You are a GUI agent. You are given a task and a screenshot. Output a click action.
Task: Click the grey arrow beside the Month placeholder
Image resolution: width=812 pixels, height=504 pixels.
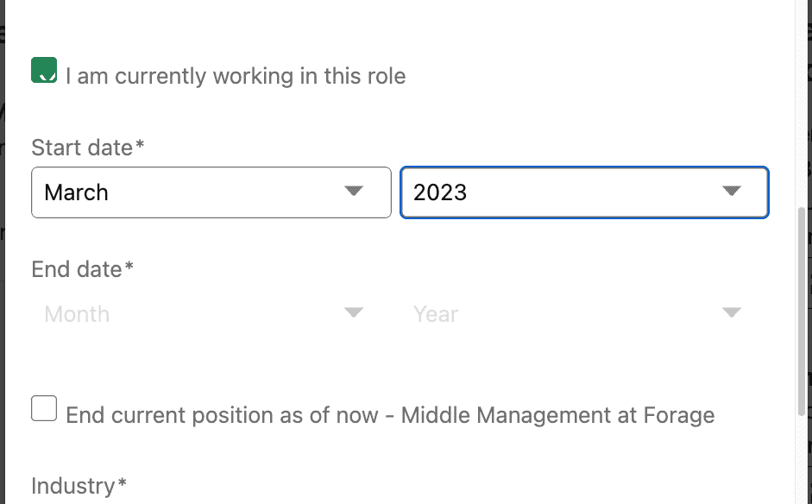click(354, 312)
